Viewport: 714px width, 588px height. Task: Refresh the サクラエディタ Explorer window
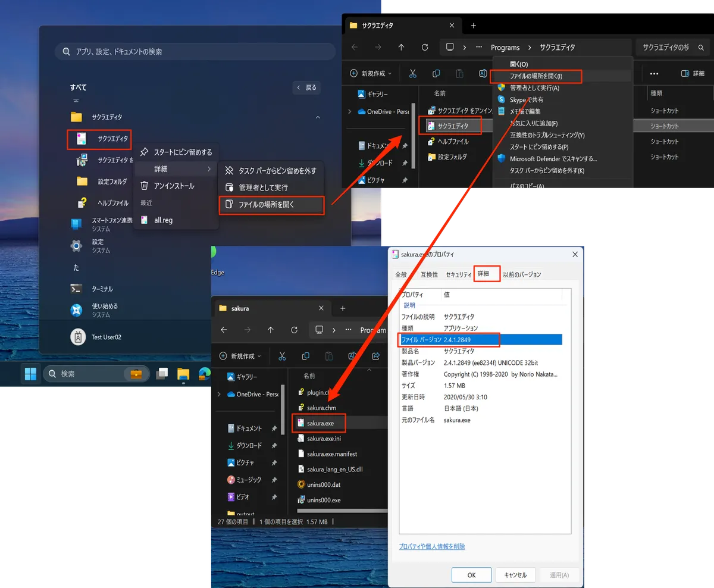click(424, 48)
